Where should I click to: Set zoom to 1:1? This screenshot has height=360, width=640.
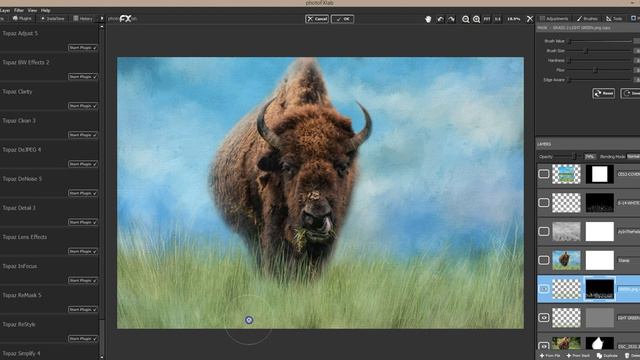click(x=498, y=19)
